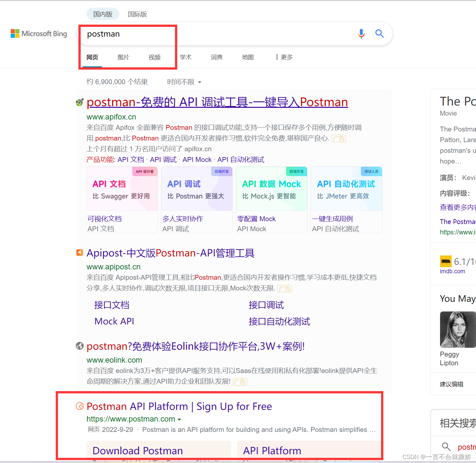The height and width of the screenshot is (463, 476).
Task: Click the Peggy Lipton photo
Action: [458, 330]
